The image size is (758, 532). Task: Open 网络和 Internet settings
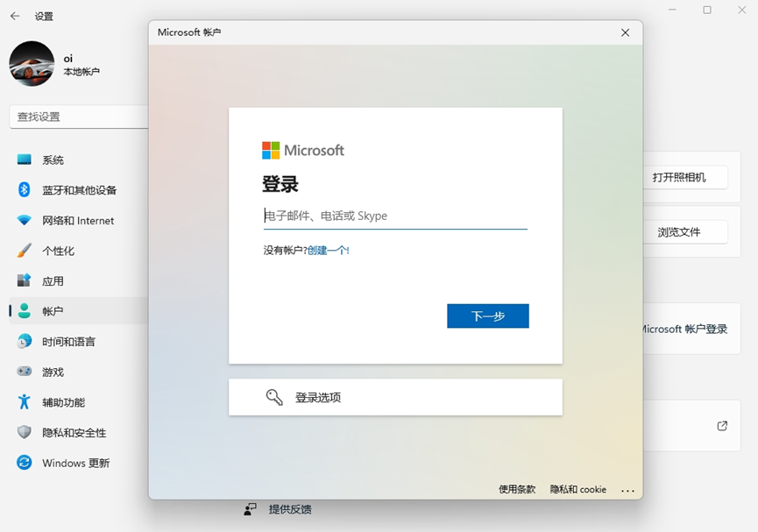click(79, 221)
